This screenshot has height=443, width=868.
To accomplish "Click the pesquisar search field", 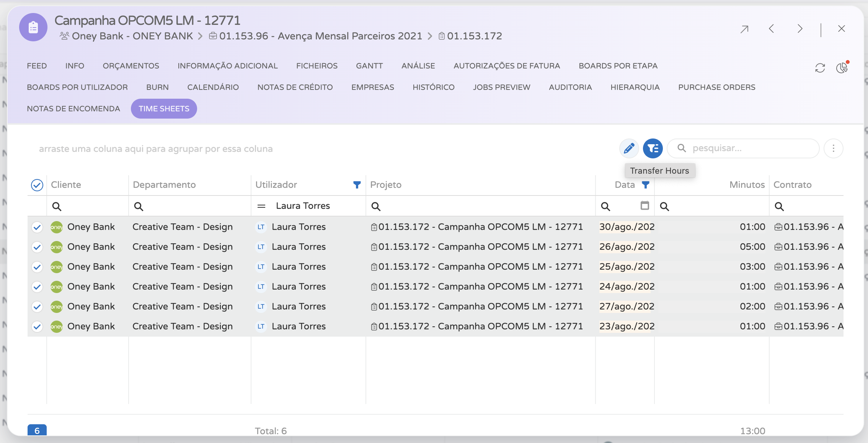I will pos(743,148).
